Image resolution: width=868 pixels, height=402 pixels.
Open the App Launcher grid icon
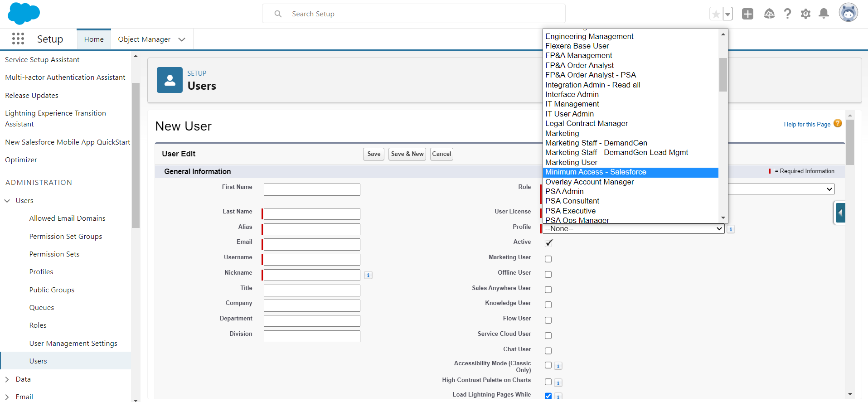tap(18, 39)
